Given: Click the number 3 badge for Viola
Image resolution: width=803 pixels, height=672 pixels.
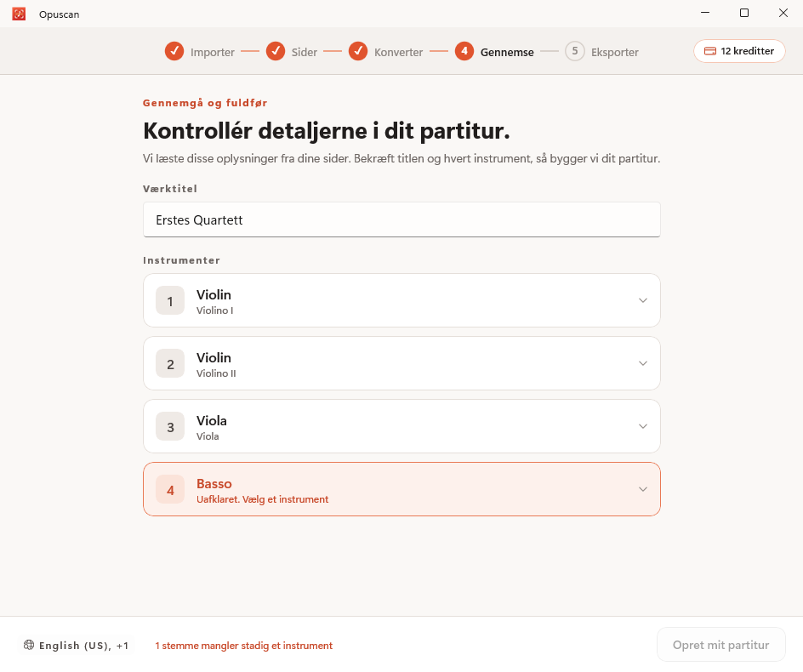Looking at the screenshot, I should point(170,427).
